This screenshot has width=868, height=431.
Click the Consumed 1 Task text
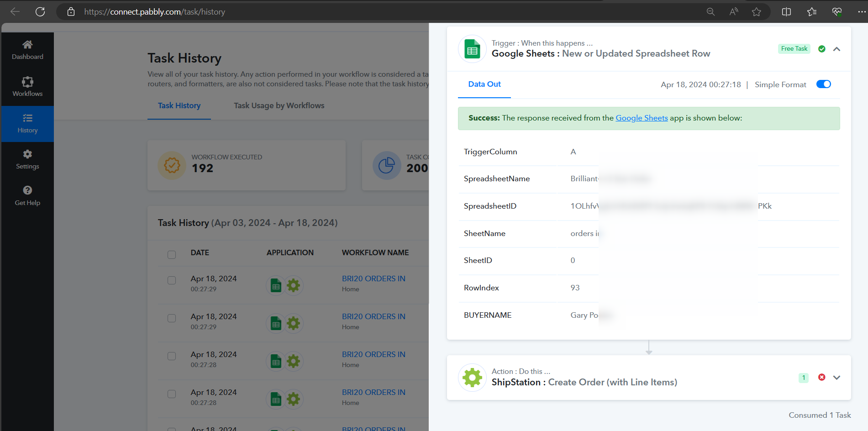[820, 415]
